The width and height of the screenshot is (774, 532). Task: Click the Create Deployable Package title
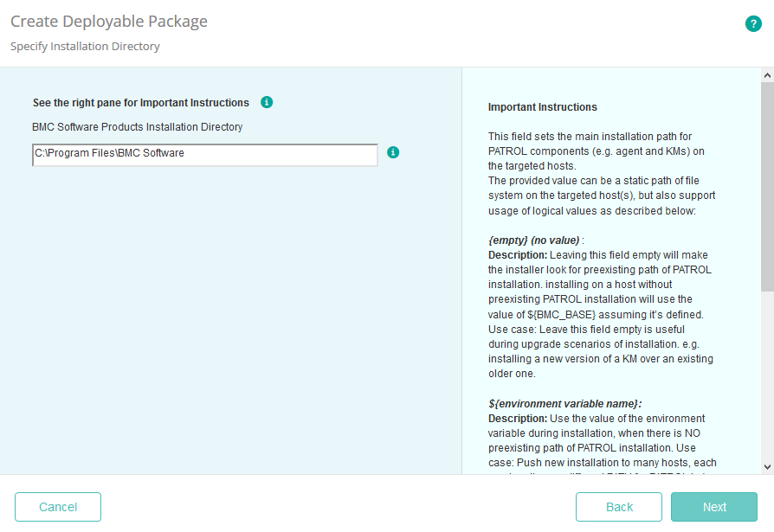point(108,21)
